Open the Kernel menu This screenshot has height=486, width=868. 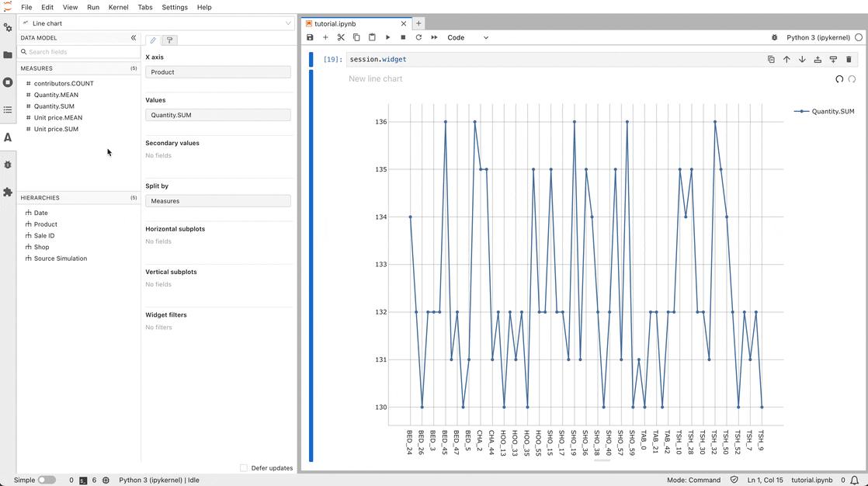(x=118, y=7)
